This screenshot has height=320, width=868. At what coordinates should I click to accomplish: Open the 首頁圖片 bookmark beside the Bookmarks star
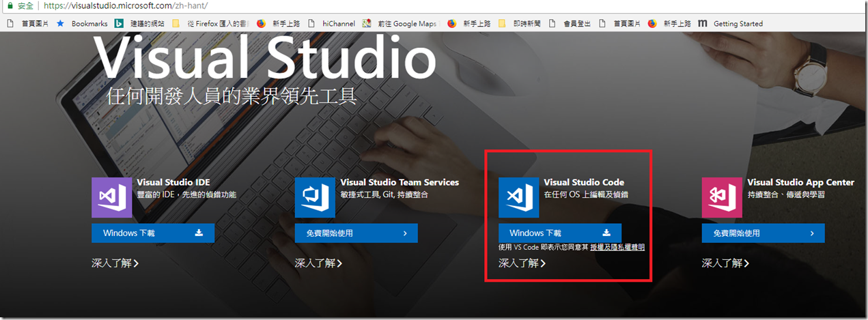tap(27, 23)
